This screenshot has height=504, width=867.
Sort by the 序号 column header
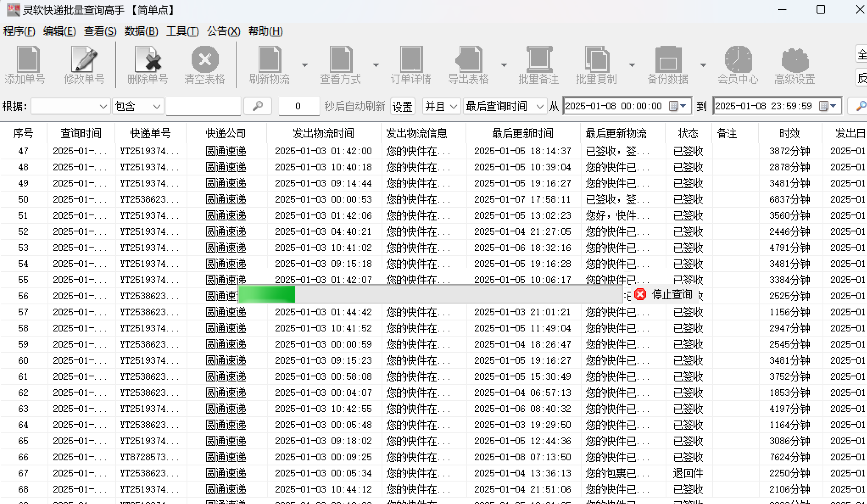coord(23,134)
